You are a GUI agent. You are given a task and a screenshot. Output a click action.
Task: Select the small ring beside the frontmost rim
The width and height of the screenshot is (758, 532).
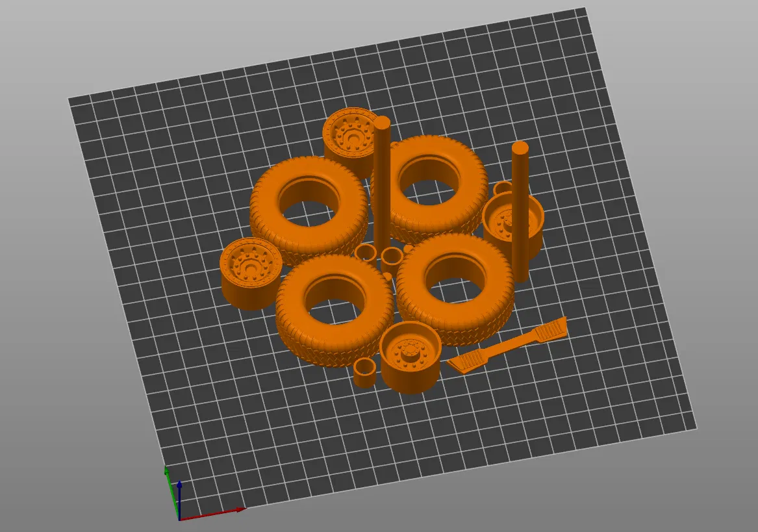364,372
